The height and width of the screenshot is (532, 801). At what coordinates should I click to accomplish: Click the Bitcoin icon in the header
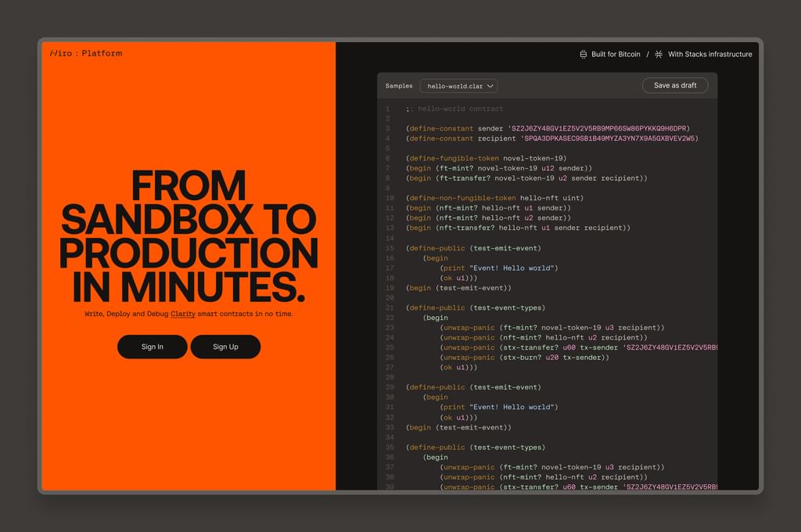(584, 54)
